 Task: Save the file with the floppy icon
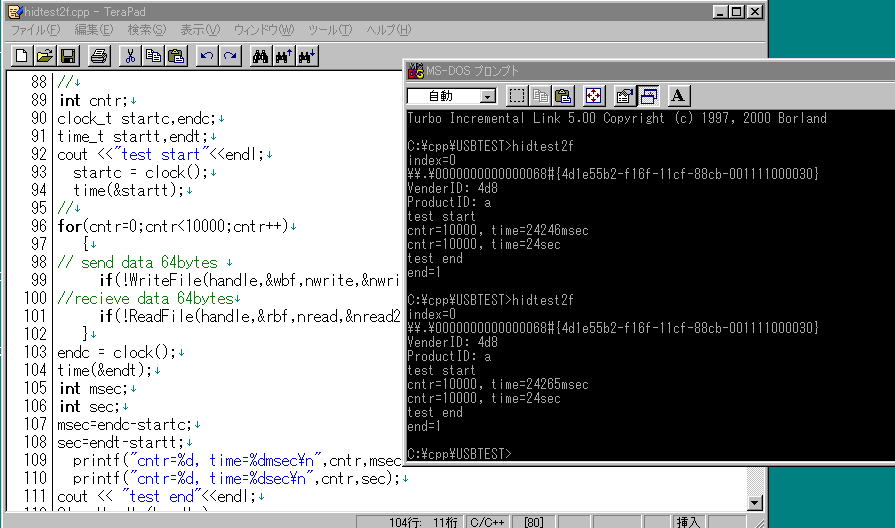click(68, 56)
